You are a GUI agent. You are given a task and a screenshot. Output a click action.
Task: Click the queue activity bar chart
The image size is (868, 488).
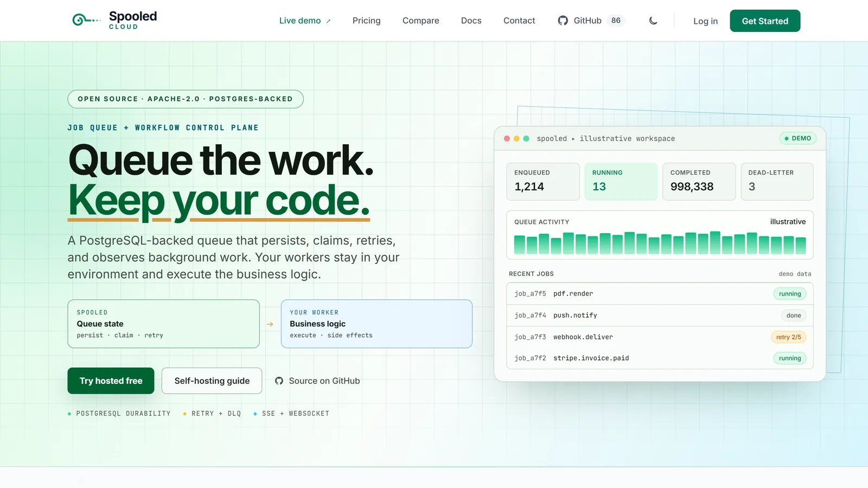point(660,243)
